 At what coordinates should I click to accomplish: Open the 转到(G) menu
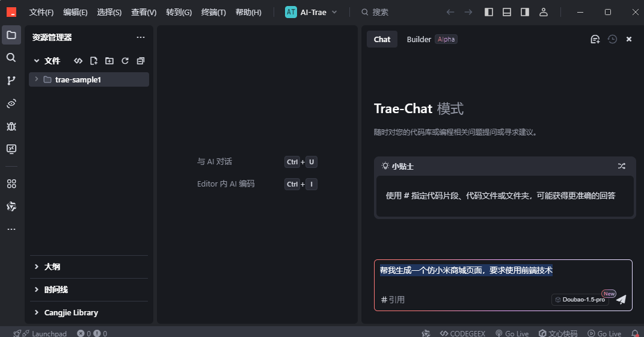click(x=179, y=12)
